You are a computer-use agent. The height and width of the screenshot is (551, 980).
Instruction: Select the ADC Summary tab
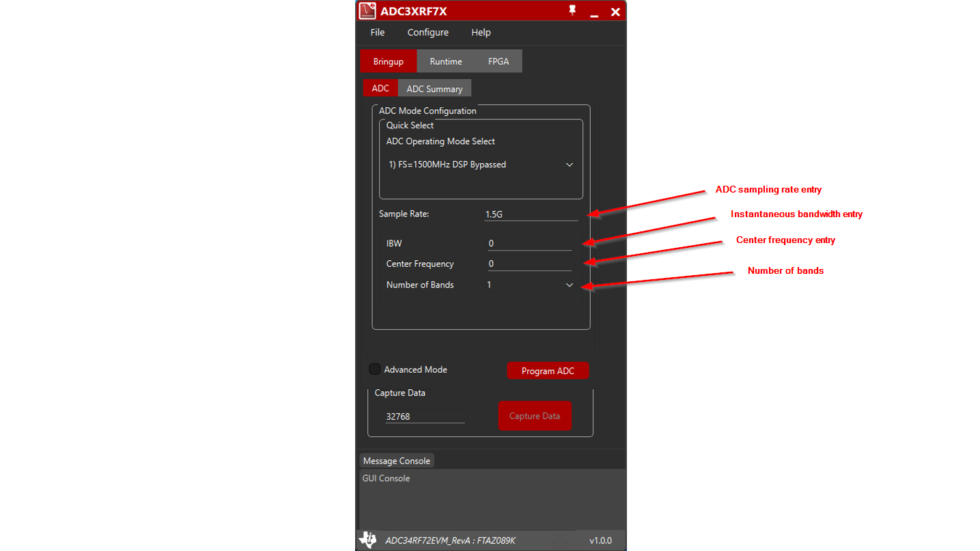point(434,88)
